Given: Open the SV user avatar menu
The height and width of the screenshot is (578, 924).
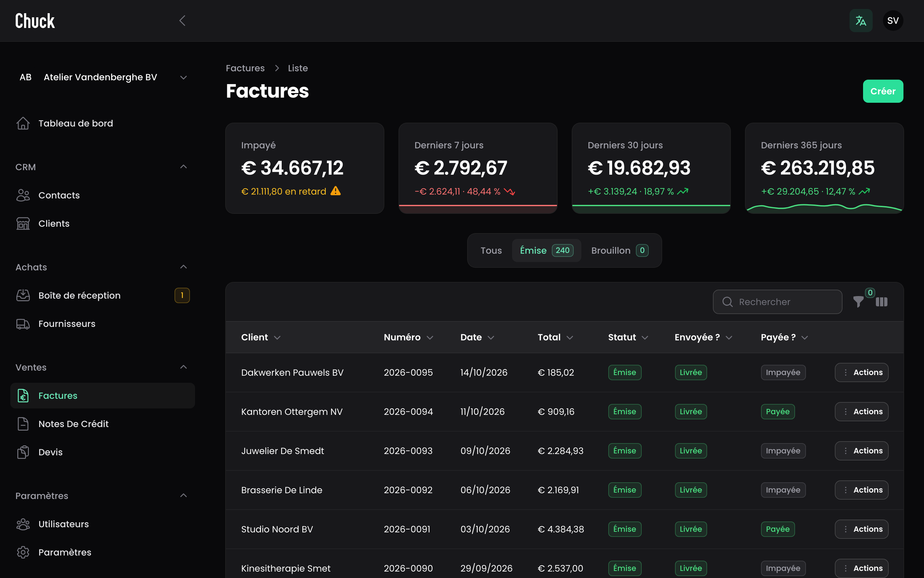Looking at the screenshot, I should 893,21.
